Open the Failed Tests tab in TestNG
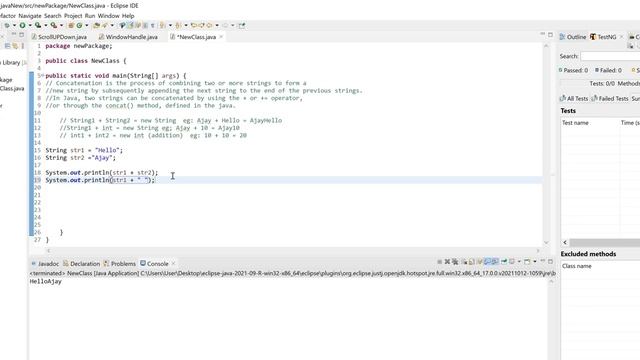This screenshot has height=360, width=640. pyautogui.click(x=610, y=98)
